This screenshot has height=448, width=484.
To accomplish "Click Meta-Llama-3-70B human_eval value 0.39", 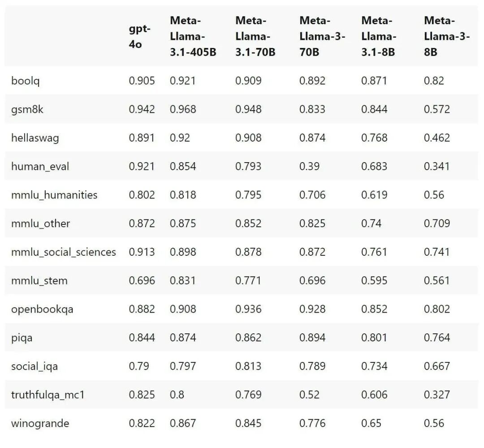I will click(x=309, y=166).
